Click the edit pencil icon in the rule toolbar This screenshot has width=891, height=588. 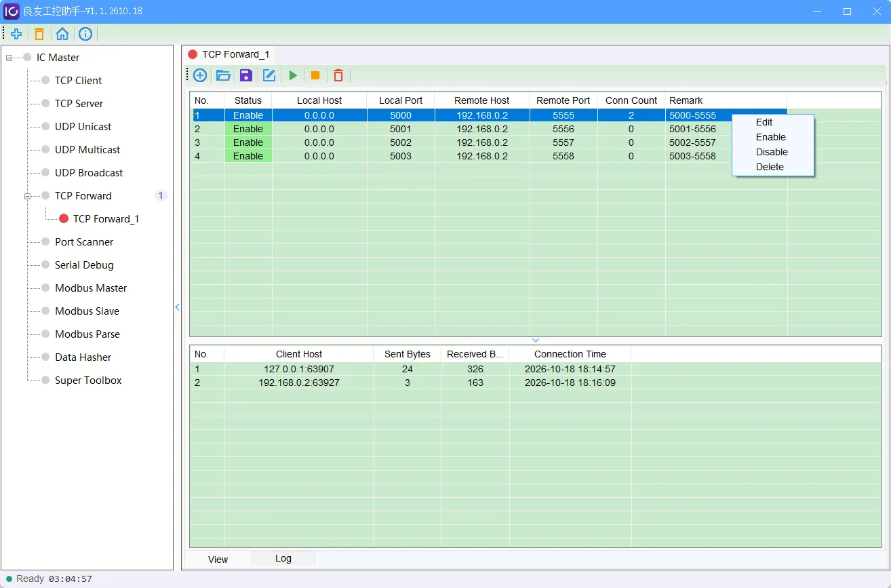[269, 75]
